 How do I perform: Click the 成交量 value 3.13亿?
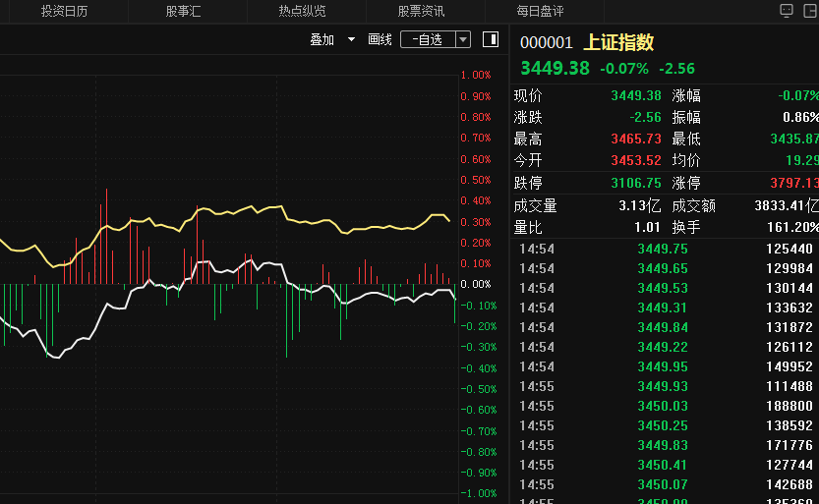click(x=640, y=205)
